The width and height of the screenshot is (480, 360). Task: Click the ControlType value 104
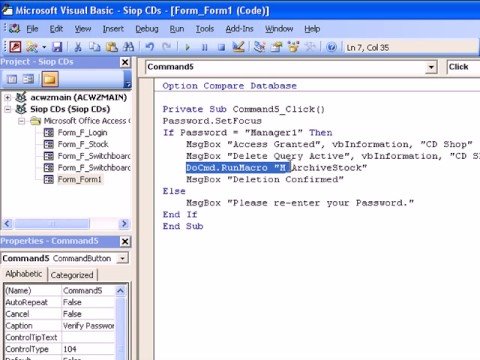(x=88, y=349)
